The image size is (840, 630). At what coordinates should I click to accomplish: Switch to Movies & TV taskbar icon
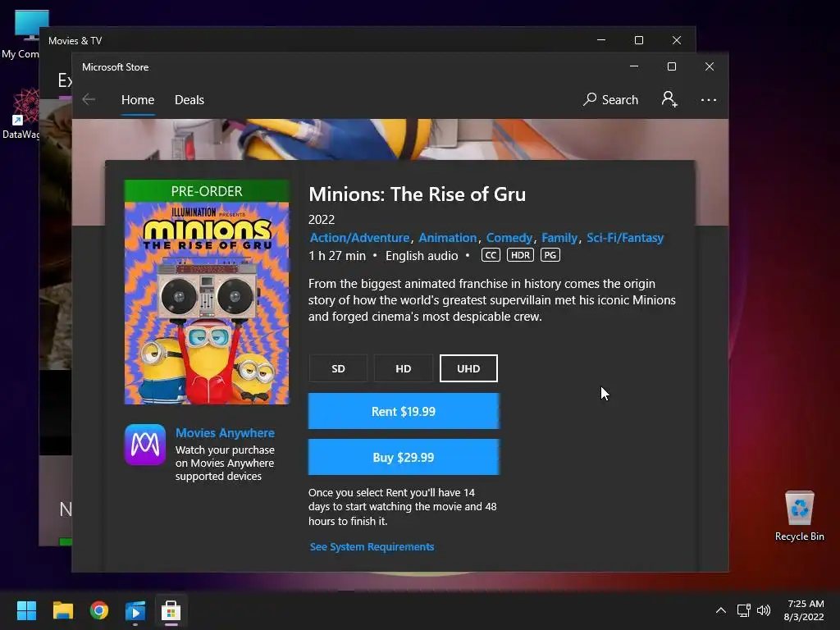point(135,610)
